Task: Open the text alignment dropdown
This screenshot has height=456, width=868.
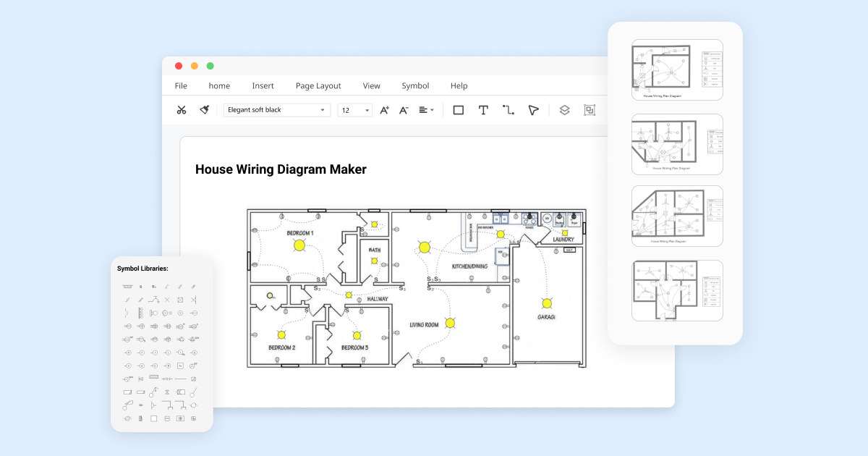Action: (x=430, y=109)
